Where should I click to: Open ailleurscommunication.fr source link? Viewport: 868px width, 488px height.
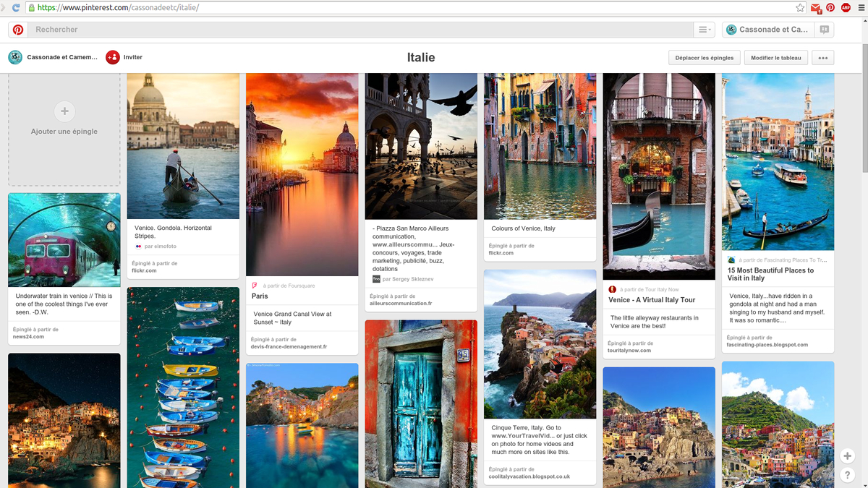(401, 304)
